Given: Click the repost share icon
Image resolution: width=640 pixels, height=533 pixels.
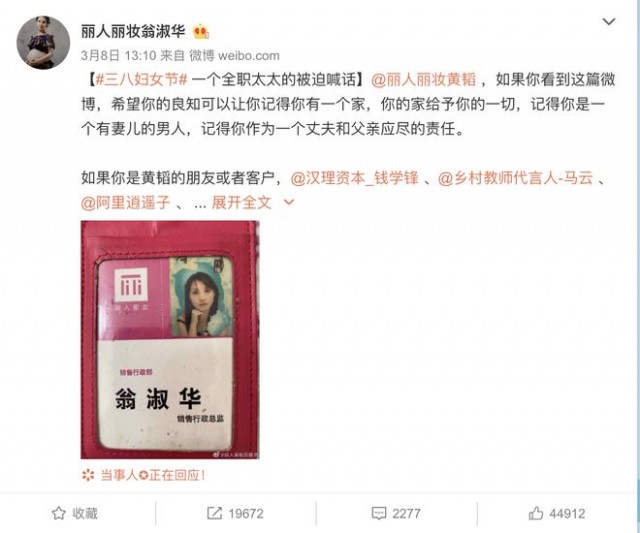Looking at the screenshot, I should [x=214, y=513].
